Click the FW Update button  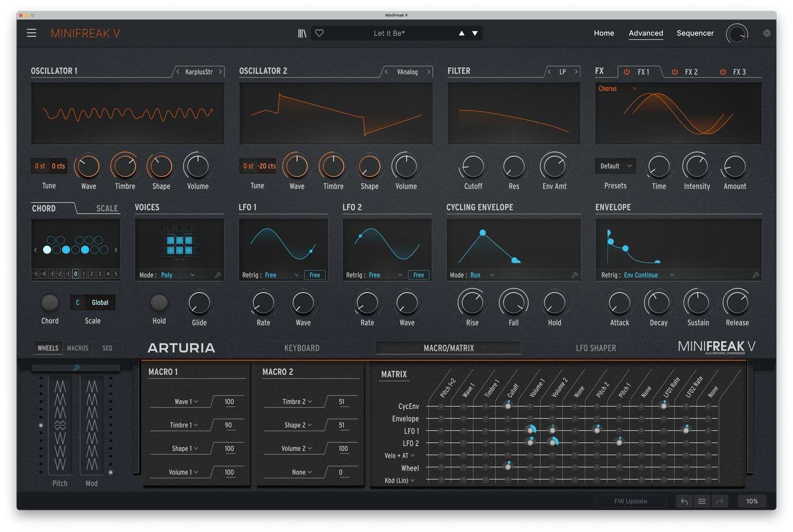tap(631, 501)
